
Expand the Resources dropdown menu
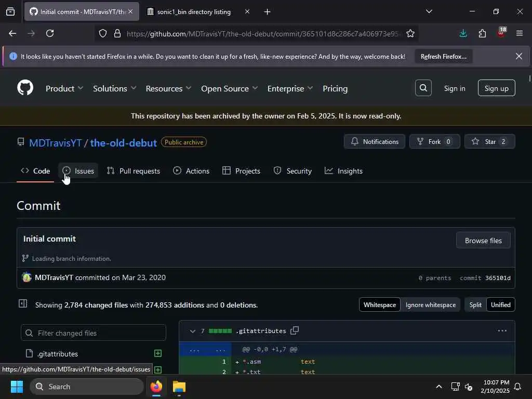coord(169,88)
